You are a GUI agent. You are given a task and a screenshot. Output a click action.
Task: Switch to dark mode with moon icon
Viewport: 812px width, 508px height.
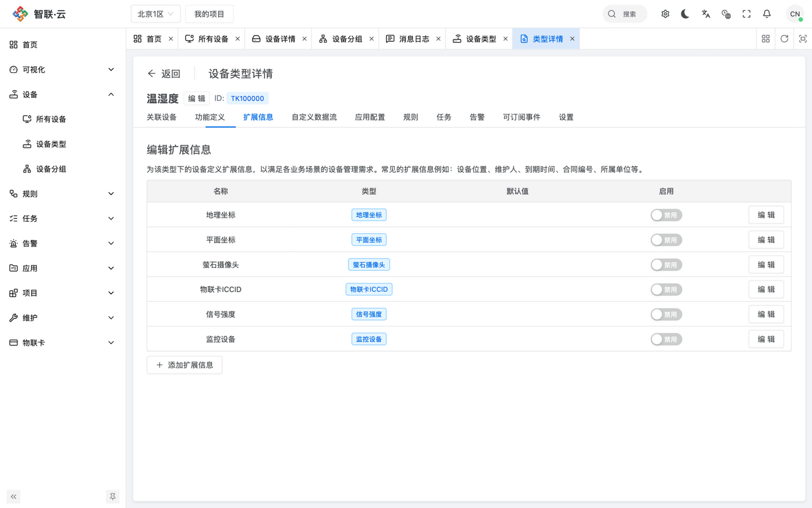[x=686, y=14]
